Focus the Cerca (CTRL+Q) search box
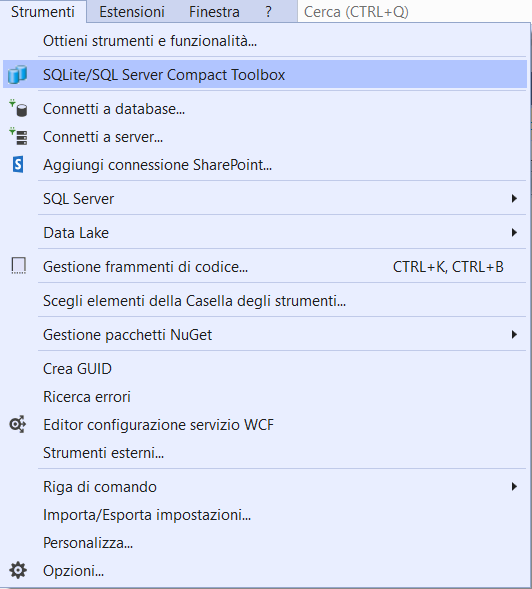Viewport: 532px width, 589px height. (414, 12)
